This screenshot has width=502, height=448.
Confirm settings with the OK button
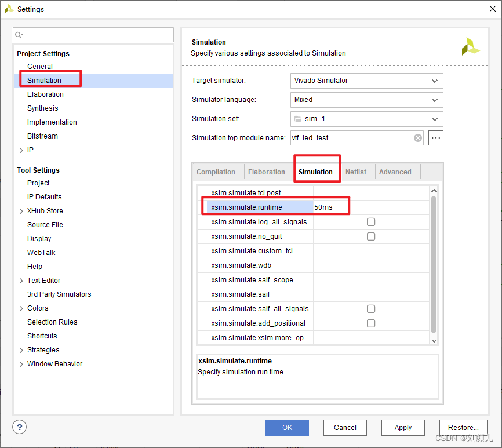287,428
